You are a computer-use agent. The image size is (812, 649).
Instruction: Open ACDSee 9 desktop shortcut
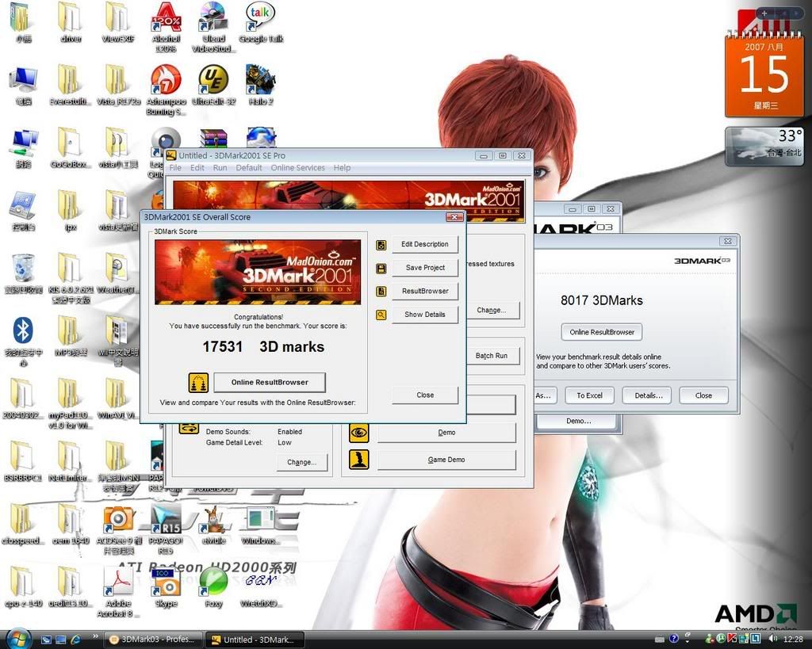tap(119, 529)
